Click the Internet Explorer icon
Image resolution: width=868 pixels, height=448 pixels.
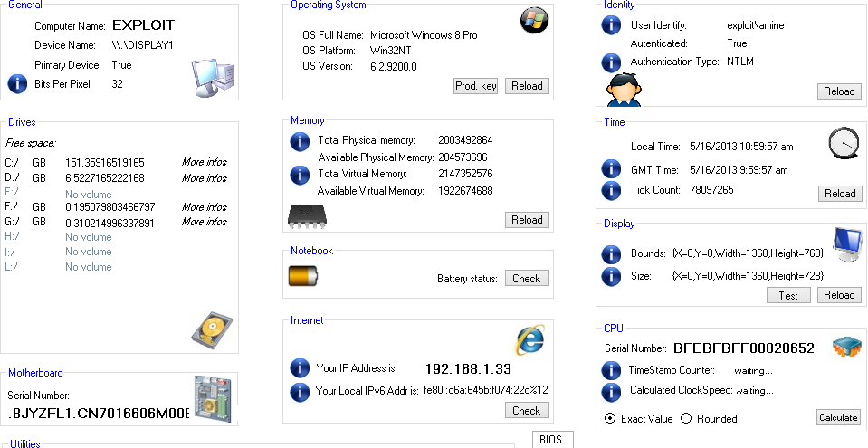pos(530,340)
